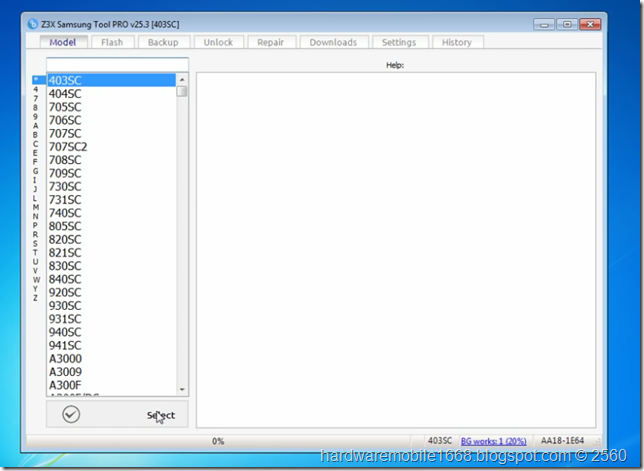Select model 705SC in the list
The height and width of the screenshot is (471, 644).
111,107
